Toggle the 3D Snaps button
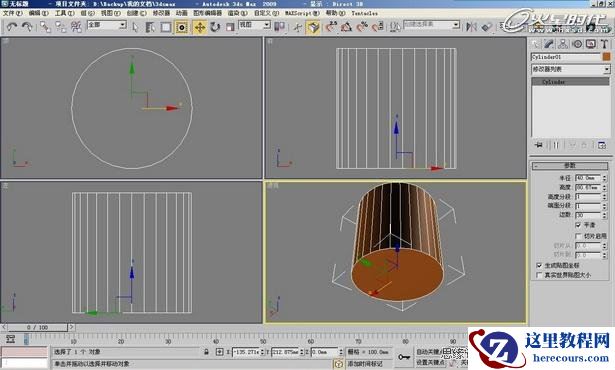615x370 pixels. [x=313, y=27]
